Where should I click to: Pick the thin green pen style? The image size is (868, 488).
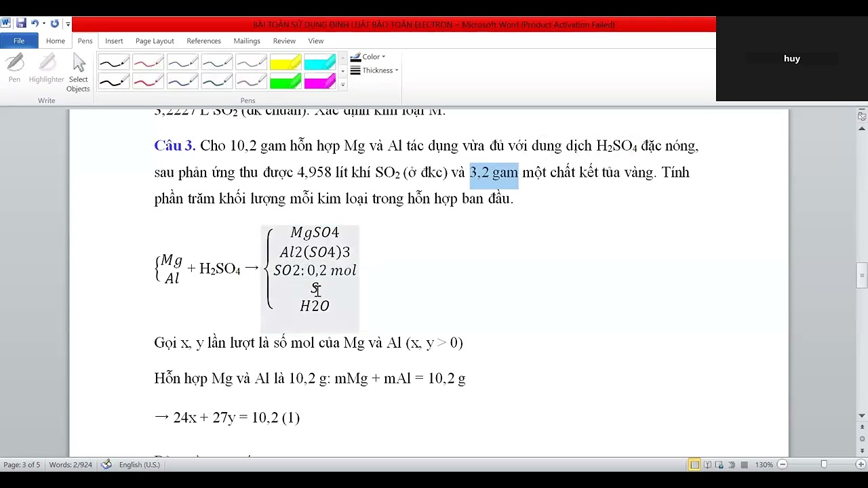217,63
